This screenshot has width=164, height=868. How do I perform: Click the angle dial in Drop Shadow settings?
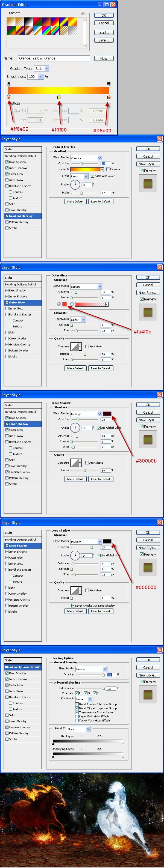pos(75,555)
